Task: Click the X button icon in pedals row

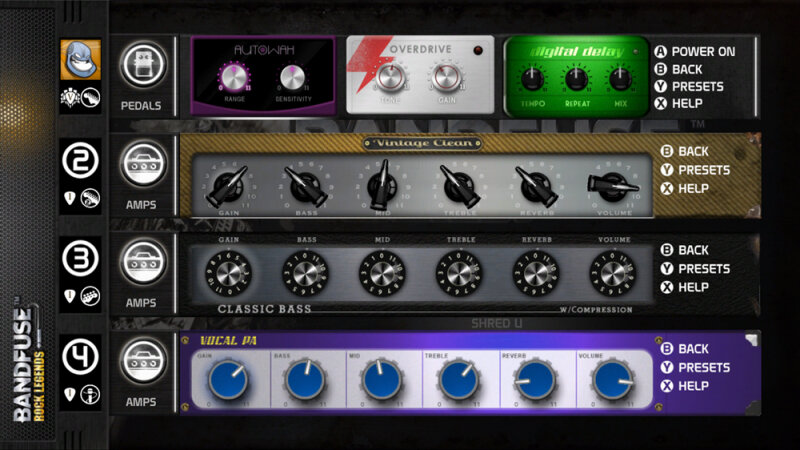Action: (x=661, y=104)
